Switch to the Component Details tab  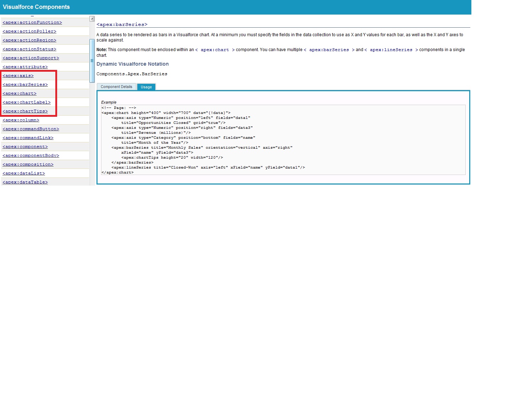tap(116, 87)
